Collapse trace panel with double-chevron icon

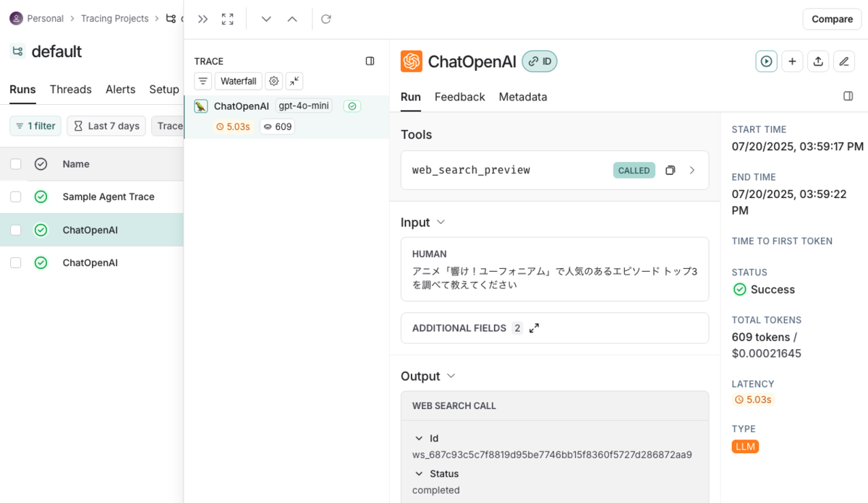coord(203,20)
